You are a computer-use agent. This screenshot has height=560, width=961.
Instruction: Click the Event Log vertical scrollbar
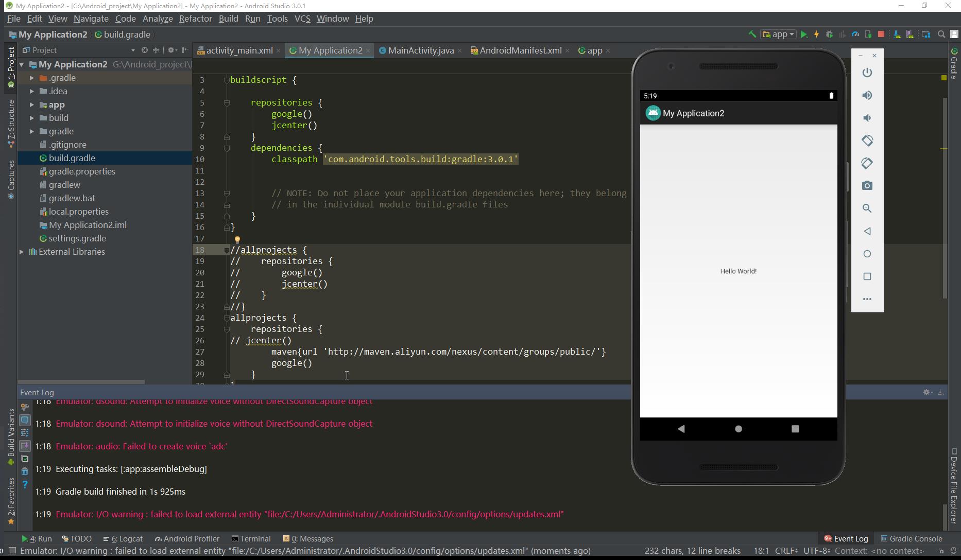[945, 516]
